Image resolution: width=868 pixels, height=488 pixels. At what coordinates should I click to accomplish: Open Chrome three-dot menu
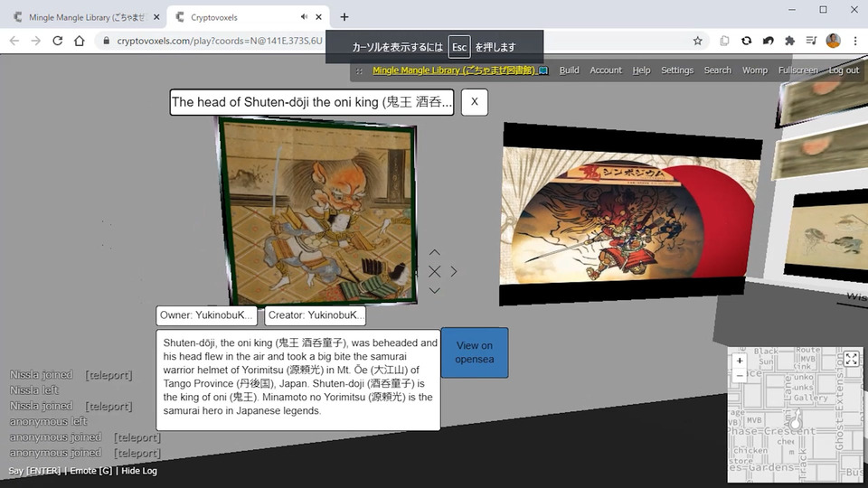tap(855, 41)
